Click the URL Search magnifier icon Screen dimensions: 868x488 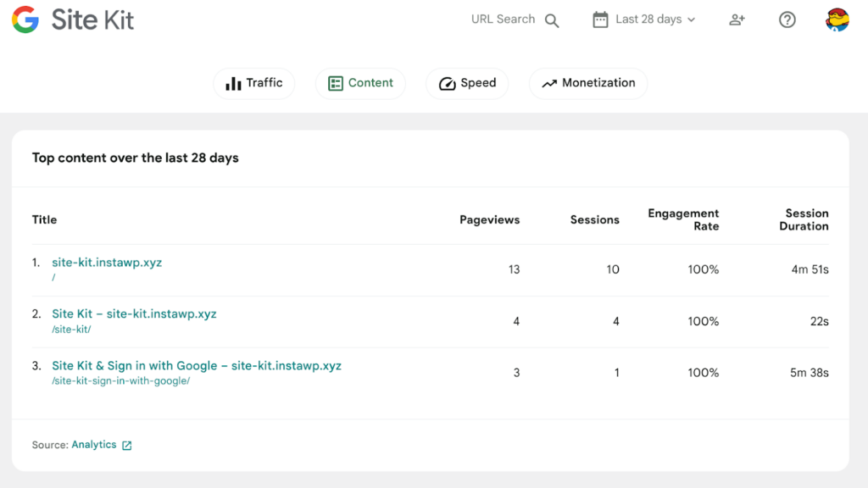[552, 20]
